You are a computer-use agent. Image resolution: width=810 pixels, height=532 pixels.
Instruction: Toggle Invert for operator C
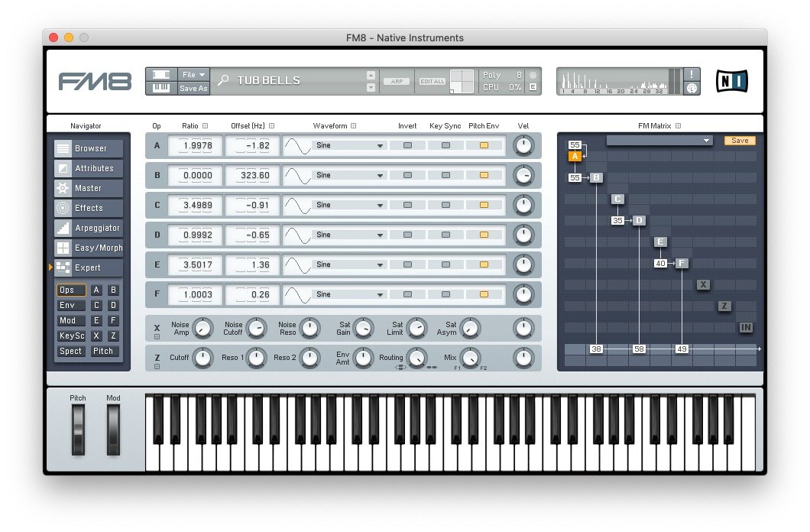coord(407,205)
